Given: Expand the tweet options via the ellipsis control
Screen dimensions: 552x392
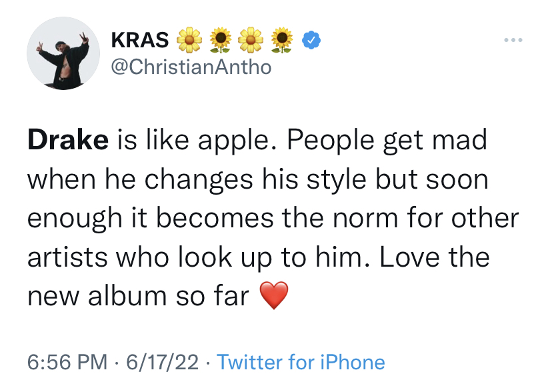Looking at the screenshot, I should (x=512, y=39).
